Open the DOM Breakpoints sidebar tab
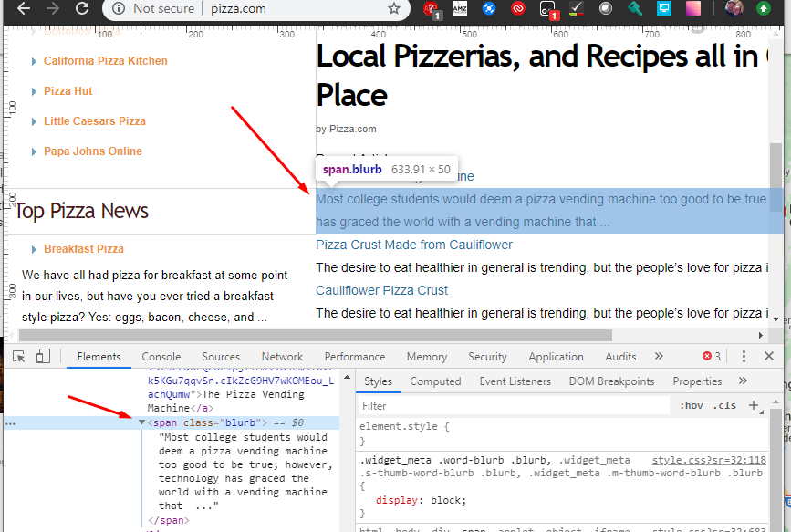The image size is (791, 532). click(611, 381)
